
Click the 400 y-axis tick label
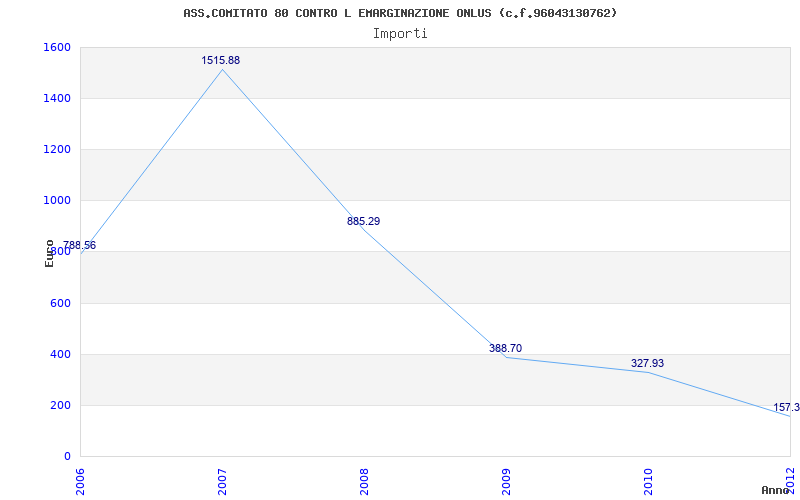click(x=59, y=354)
